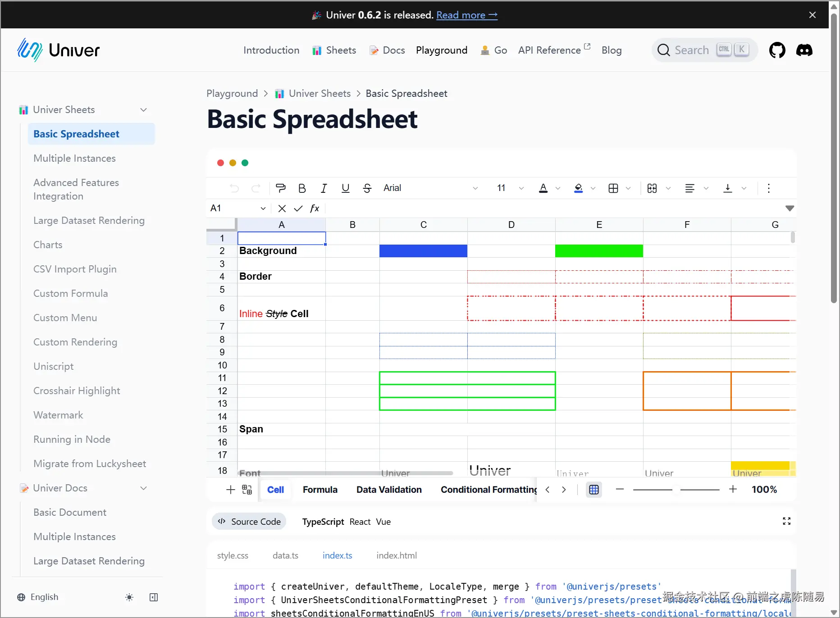Click the redo icon
Screen dimensions: 840x618
[256, 188]
